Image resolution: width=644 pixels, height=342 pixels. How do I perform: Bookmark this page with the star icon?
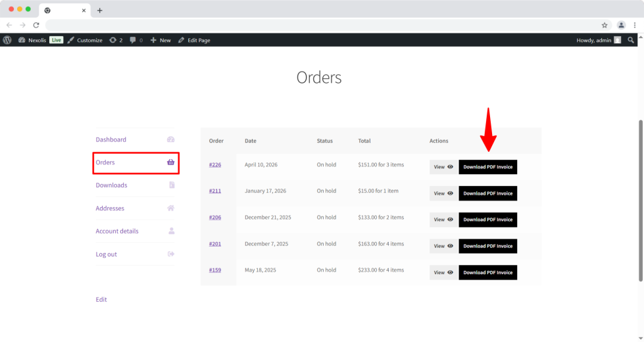click(x=605, y=25)
